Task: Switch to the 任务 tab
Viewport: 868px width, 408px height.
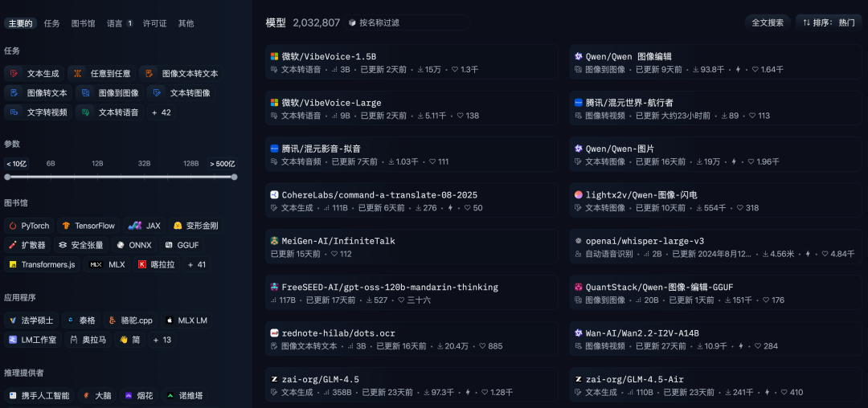Action: pos(52,23)
